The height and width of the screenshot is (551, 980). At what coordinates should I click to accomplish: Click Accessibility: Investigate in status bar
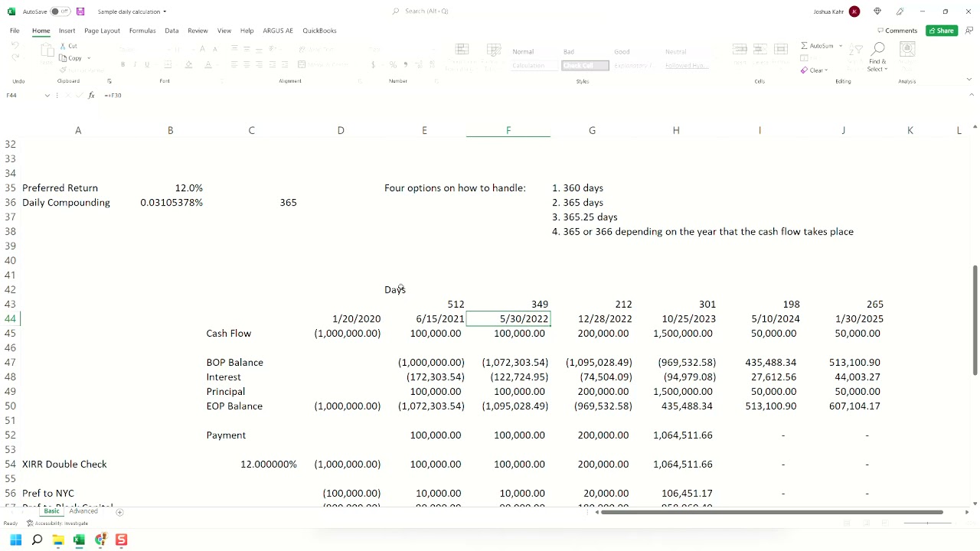57,523
